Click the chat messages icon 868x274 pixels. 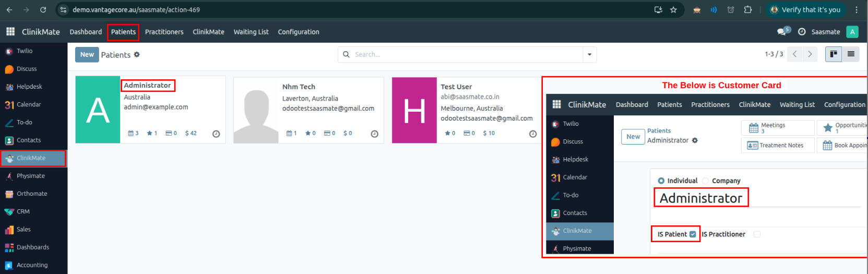[782, 32]
